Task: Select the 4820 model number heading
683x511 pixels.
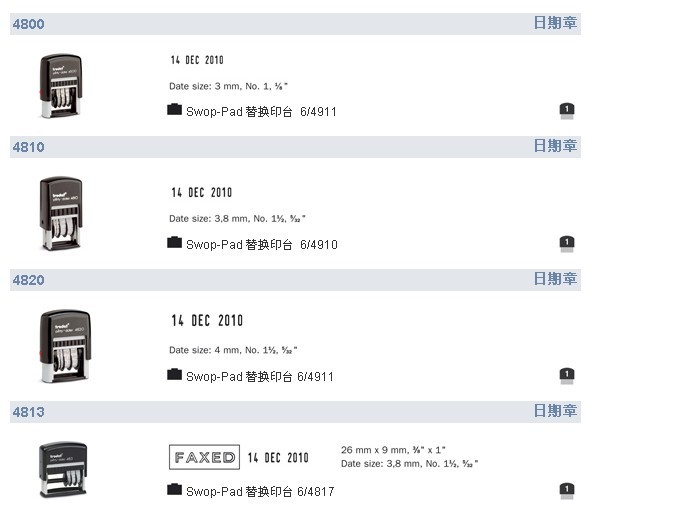Action: pos(28,280)
